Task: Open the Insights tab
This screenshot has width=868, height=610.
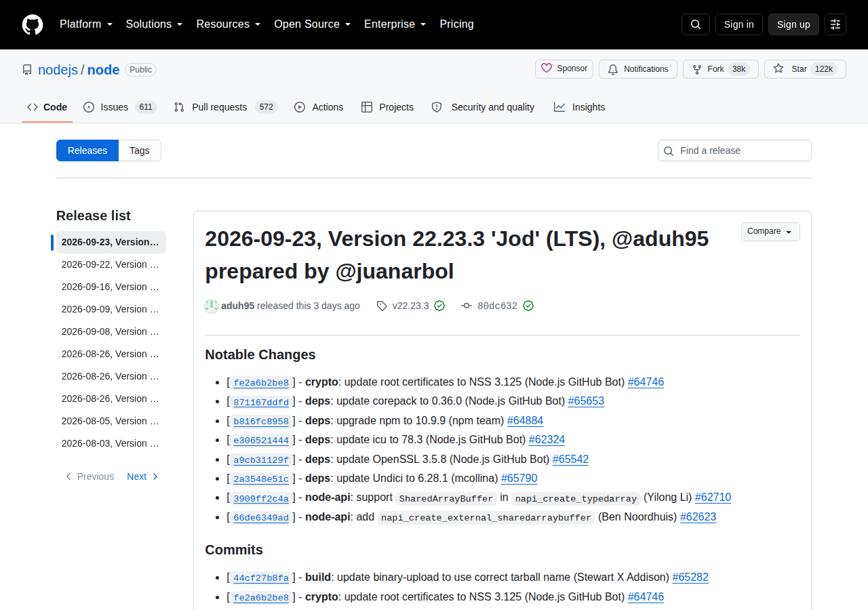Action: pos(579,107)
